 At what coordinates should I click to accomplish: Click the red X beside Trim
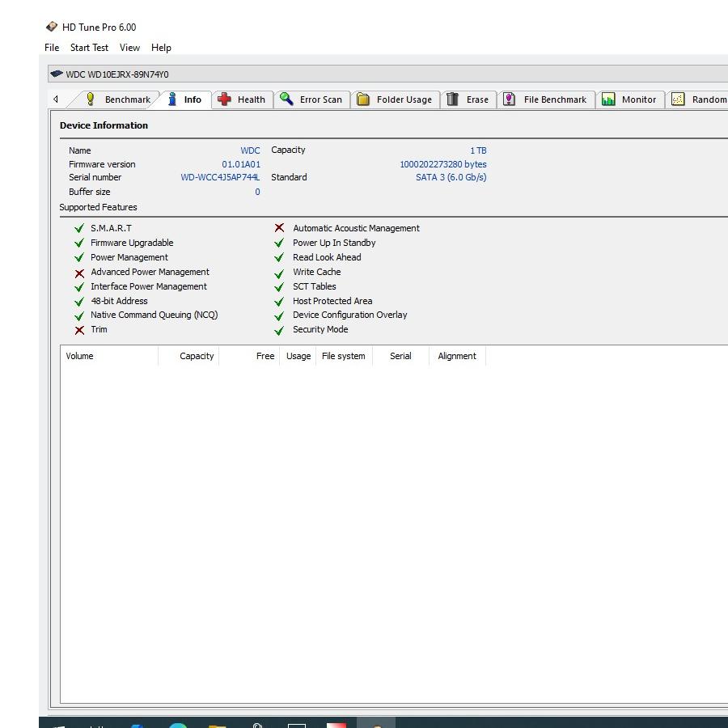[x=79, y=330]
